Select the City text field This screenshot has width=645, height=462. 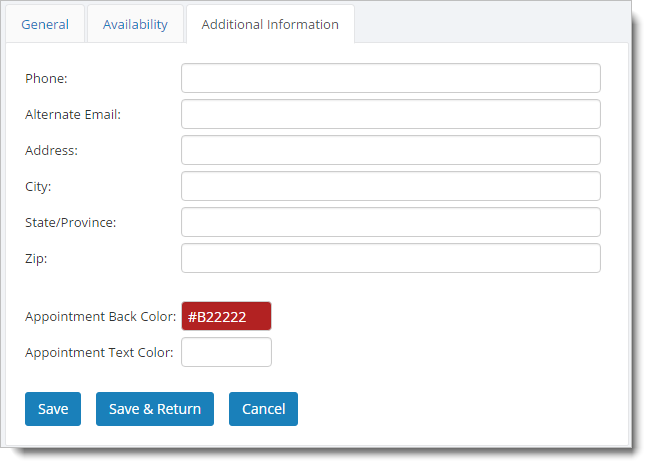click(391, 186)
